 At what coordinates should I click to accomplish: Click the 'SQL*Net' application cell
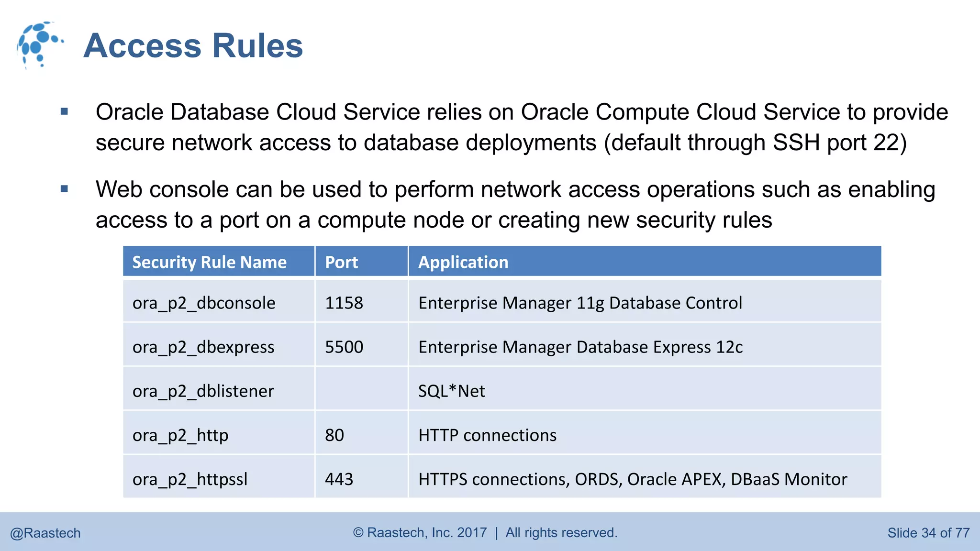pos(645,389)
